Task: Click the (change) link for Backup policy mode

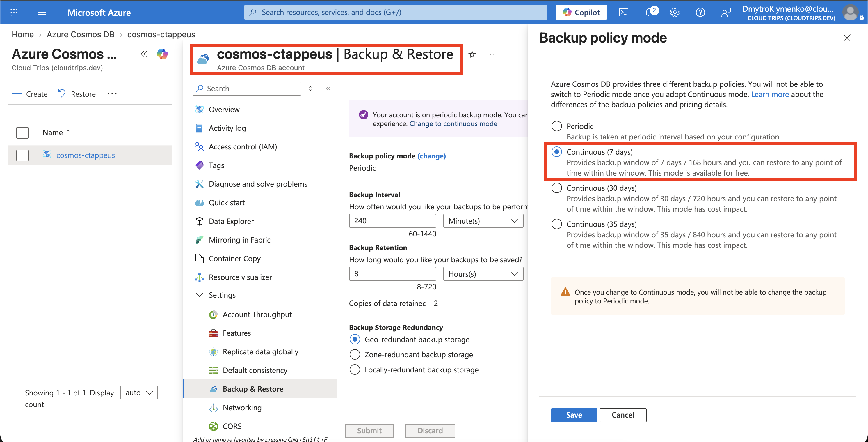Action: [x=431, y=156]
